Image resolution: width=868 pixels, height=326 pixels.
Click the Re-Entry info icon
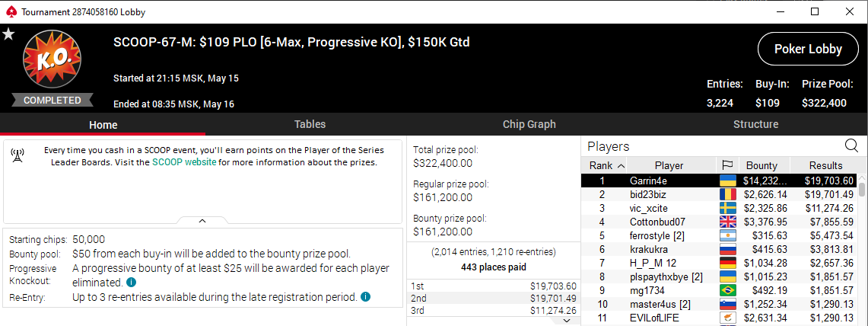pyautogui.click(x=365, y=297)
